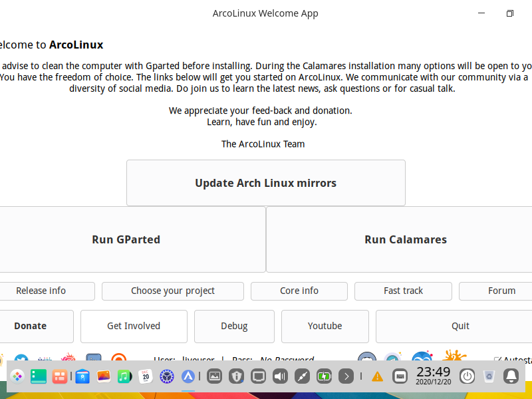Click the network plug tray icon

tap(303, 376)
